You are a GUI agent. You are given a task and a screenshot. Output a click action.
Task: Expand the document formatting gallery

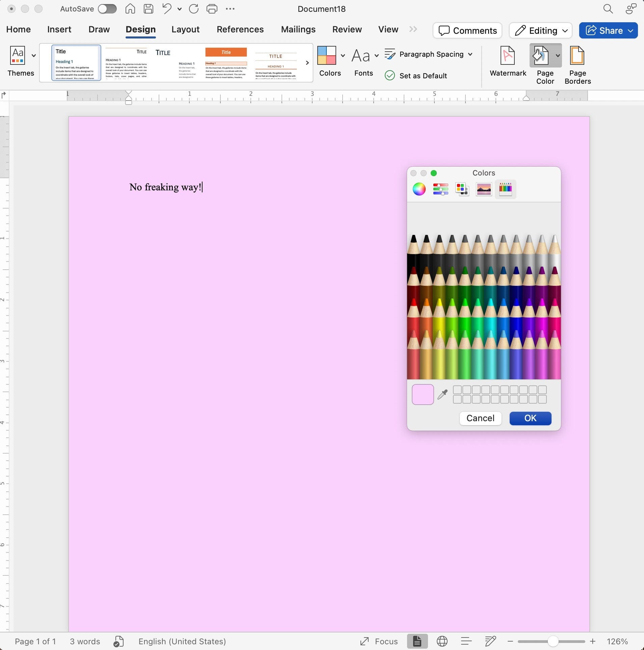307,63
